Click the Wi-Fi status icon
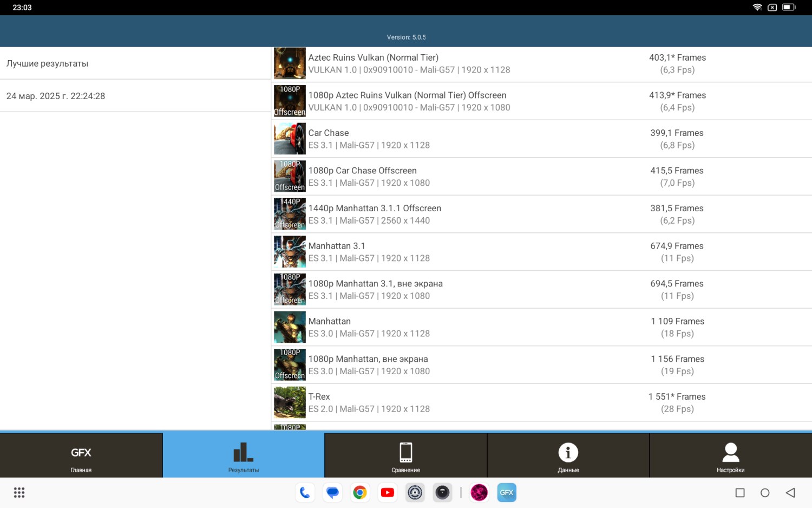 (757, 7)
